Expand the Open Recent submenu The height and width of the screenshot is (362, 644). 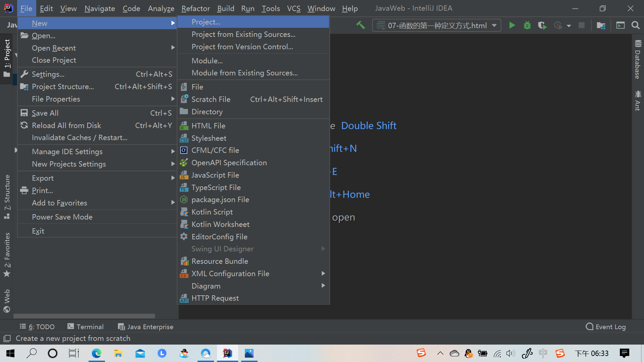tap(54, 48)
